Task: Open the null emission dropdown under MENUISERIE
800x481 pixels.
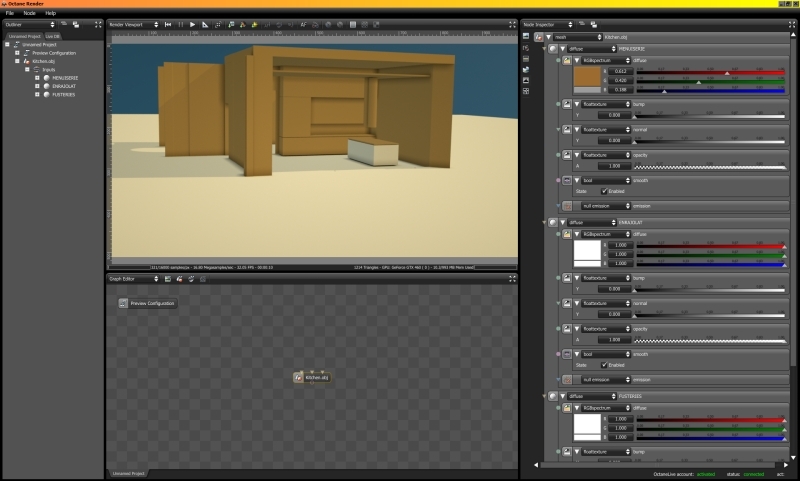Action: [606, 206]
